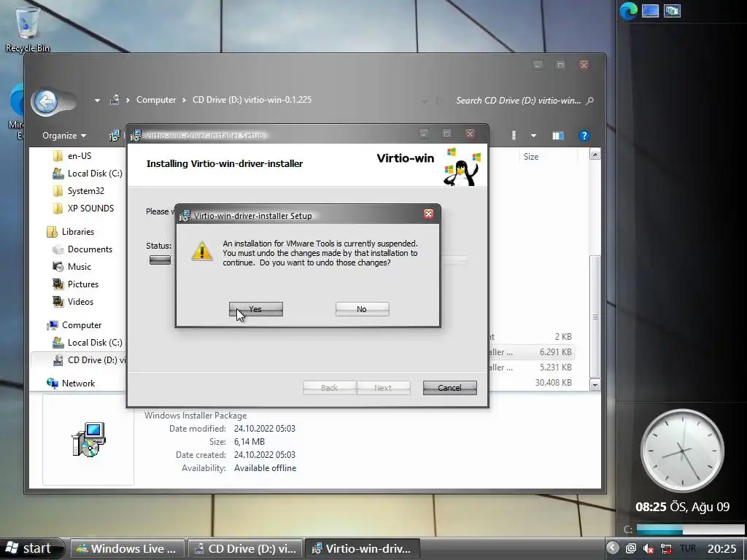Viewport: 747px width, 560px height.
Task: Click the C: drive usage bar
Action: 690,529
